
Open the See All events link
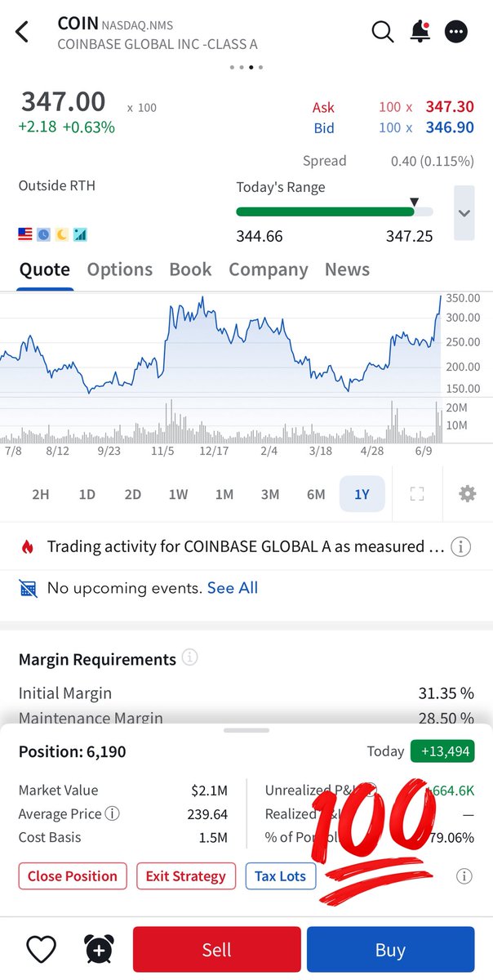coord(233,588)
